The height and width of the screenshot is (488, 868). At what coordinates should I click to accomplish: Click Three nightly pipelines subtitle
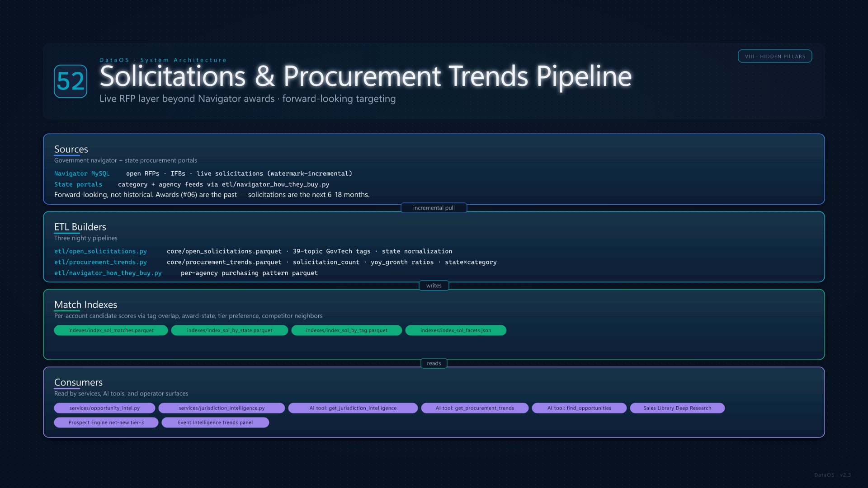pyautogui.click(x=86, y=238)
